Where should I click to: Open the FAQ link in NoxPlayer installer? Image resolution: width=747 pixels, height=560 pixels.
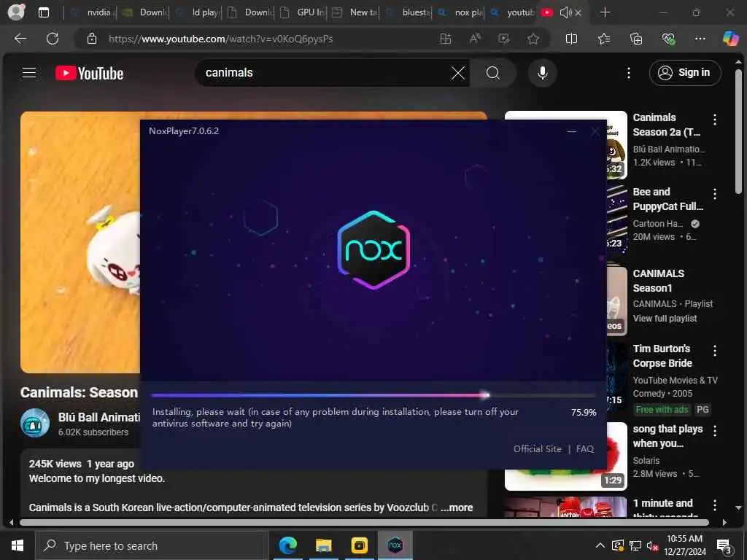[584, 448]
